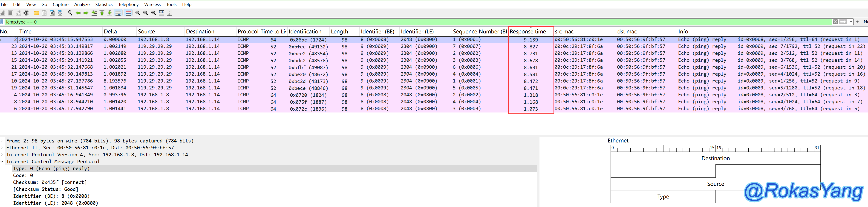This screenshot has height=207, width=868.
Task: Open the display filter history dropdown
Action: point(851,22)
